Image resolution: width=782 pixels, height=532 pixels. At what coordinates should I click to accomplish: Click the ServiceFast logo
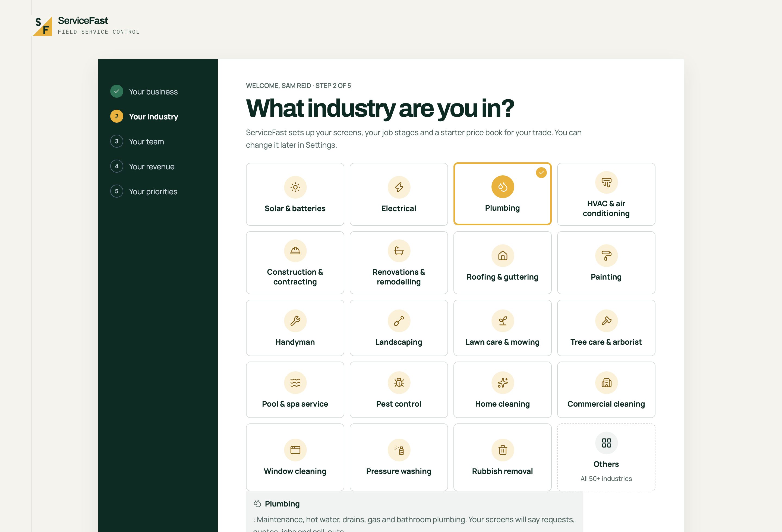[42, 26]
